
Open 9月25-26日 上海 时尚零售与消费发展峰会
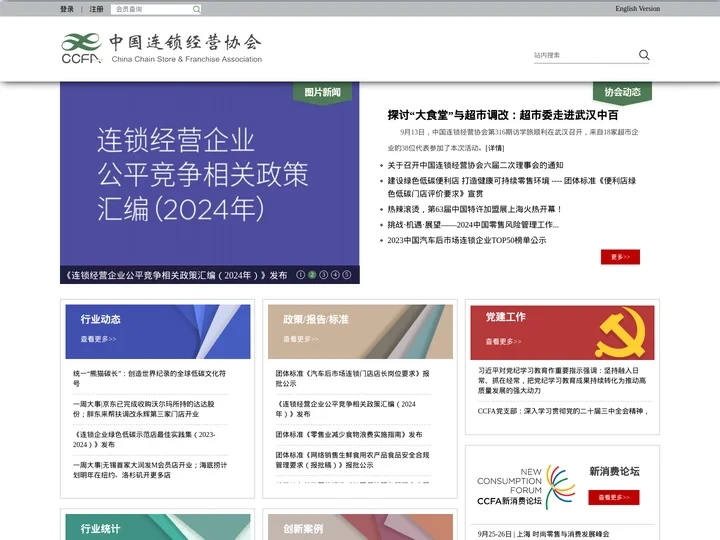tap(544, 534)
